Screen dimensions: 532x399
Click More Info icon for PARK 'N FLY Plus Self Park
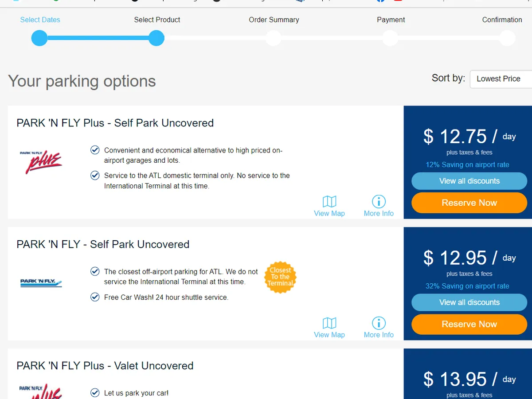pos(379,202)
